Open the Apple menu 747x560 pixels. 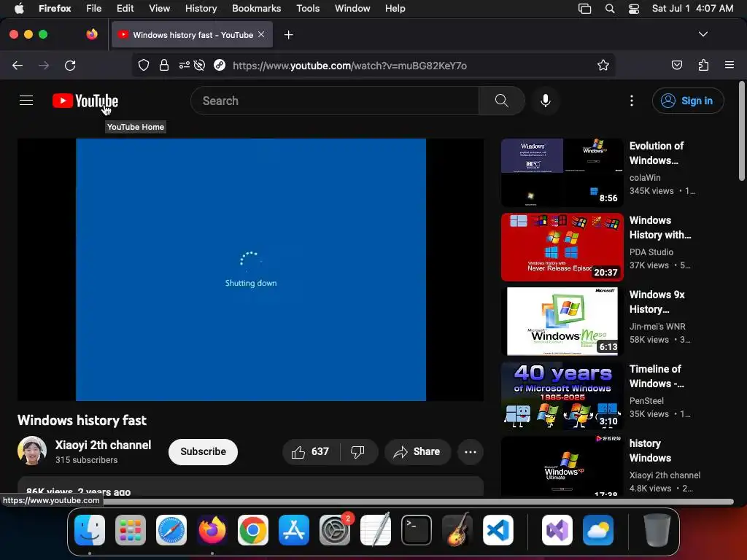(18, 8)
